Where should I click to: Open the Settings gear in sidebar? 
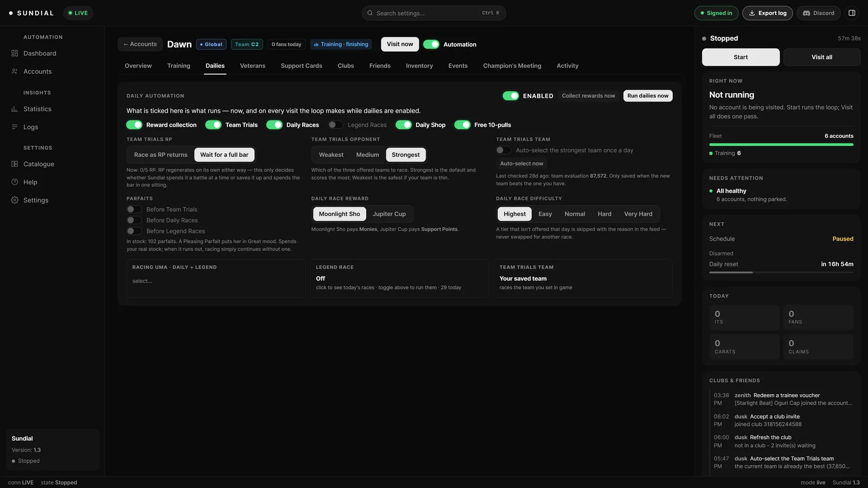[15, 200]
